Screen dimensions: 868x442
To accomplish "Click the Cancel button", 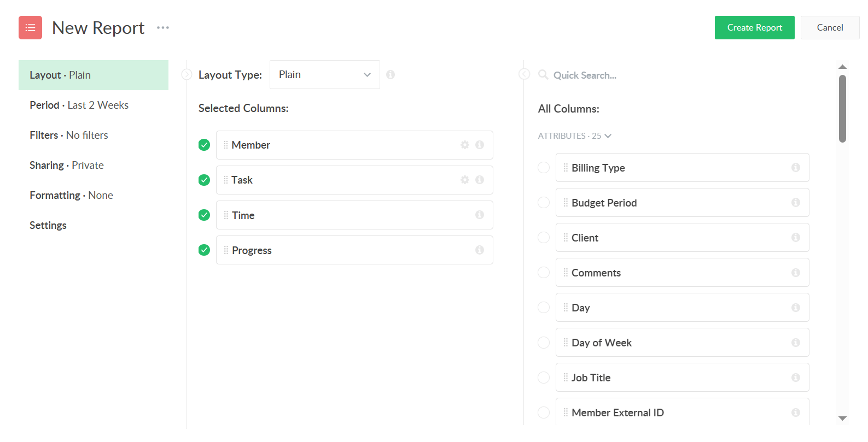I will (830, 27).
